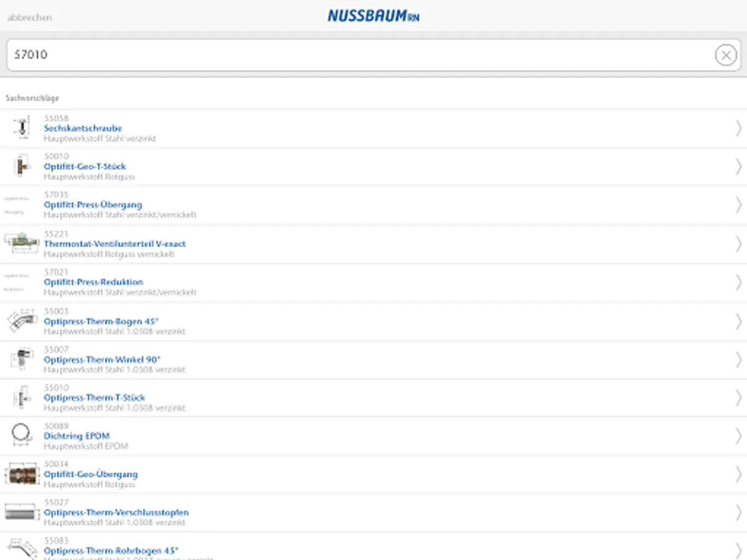Select Optipress-Therm-Verschlussstopfen title
The width and height of the screenshot is (747, 560).
[x=116, y=513]
